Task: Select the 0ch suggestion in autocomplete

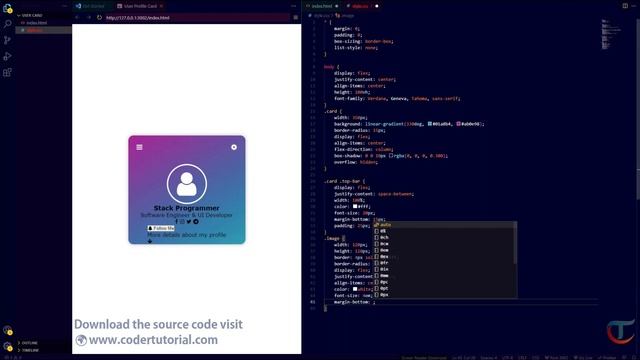Action: coord(443,238)
